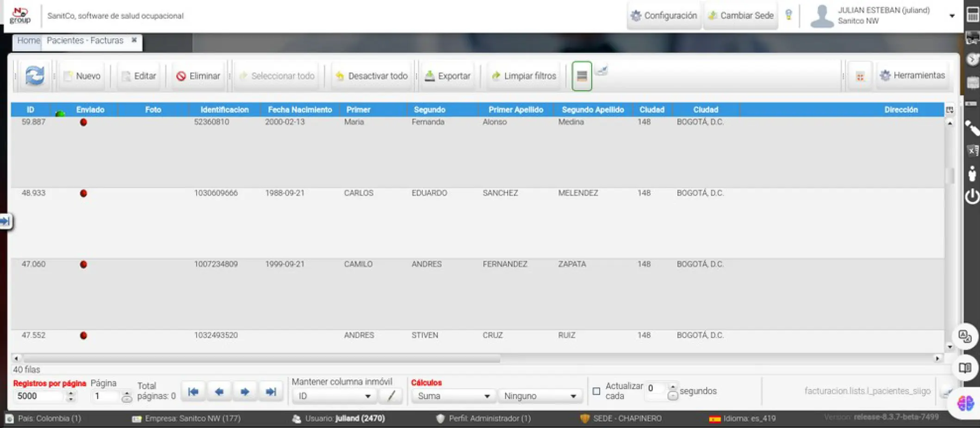Select the Pacientes - Facturas tab
Viewport: 980px width, 428px height.
pyautogui.click(x=85, y=41)
